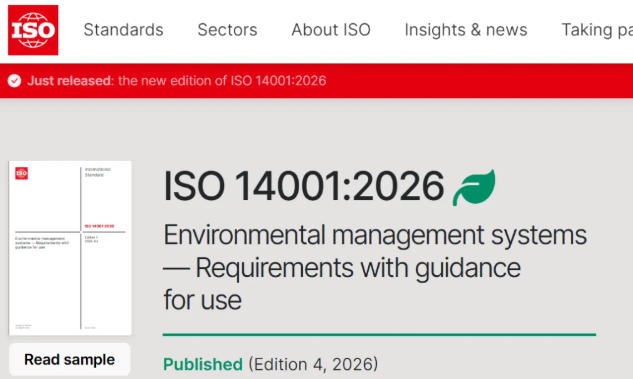Click the Edition 4, 2026 text
Viewport: 633px width, 379px height.
313,364
